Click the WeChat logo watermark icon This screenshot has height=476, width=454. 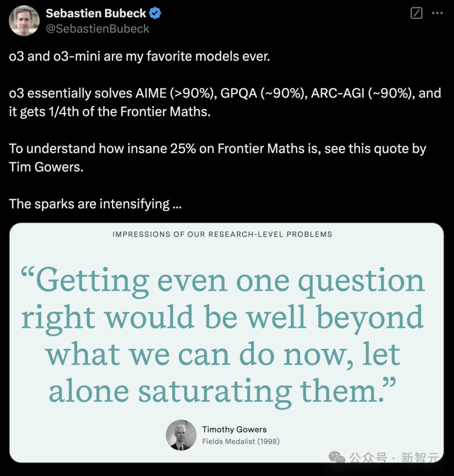click(x=337, y=458)
